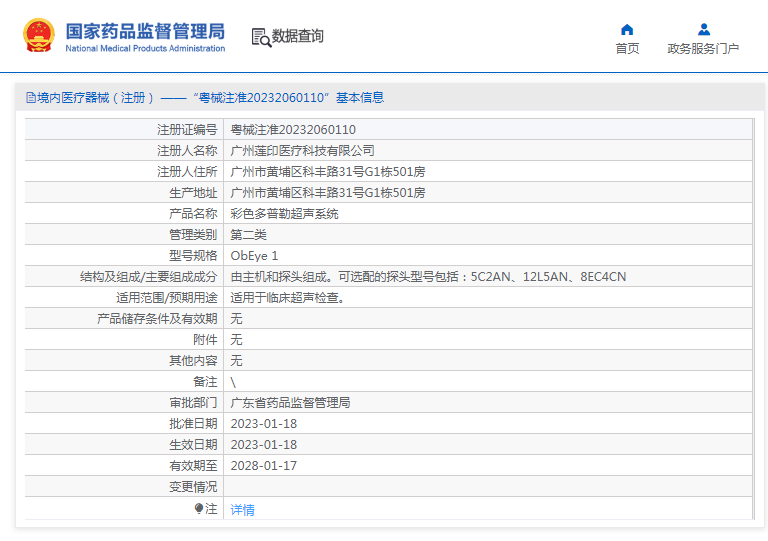768x541 pixels.
Task: Click the structure composition value listing probe models
Action: coord(428,277)
